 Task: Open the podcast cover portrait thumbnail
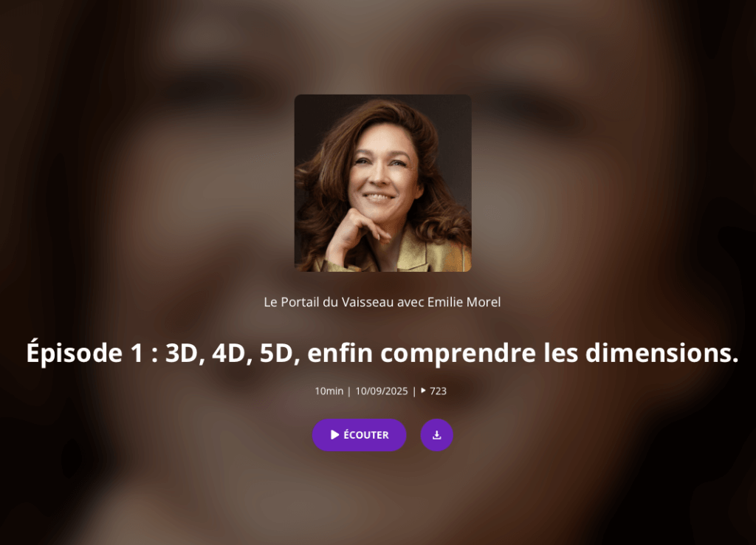(383, 183)
